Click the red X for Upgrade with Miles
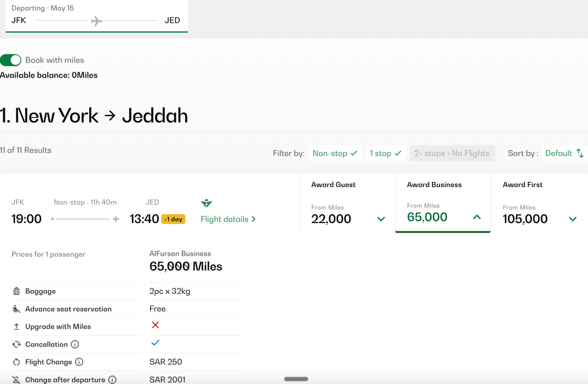Image resolution: width=588 pixels, height=384 pixels. (x=155, y=325)
